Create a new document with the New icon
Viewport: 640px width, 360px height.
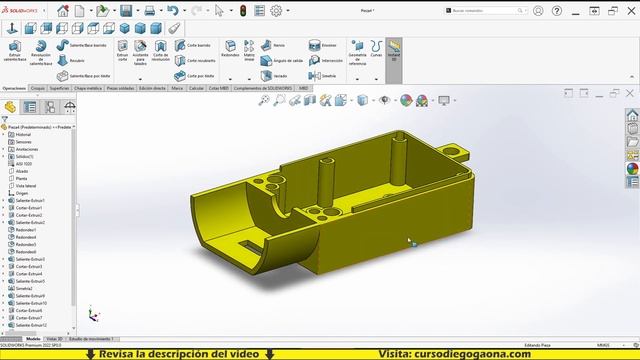(79, 11)
